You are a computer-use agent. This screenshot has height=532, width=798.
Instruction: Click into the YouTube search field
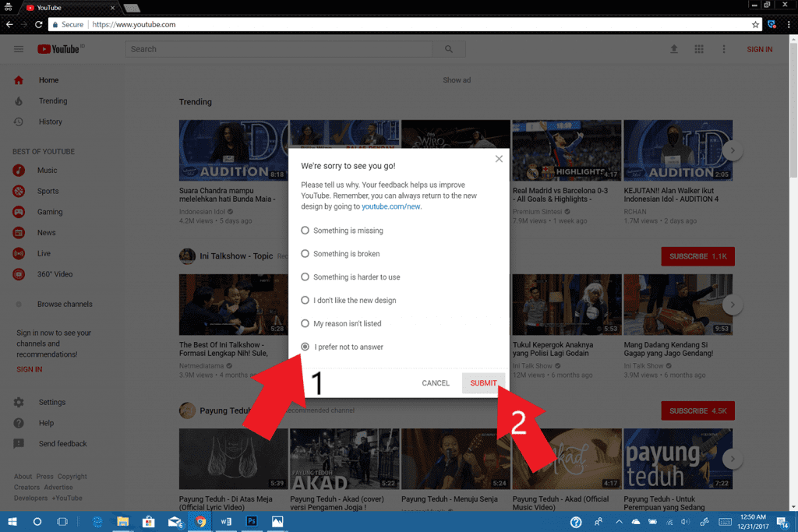click(278, 49)
